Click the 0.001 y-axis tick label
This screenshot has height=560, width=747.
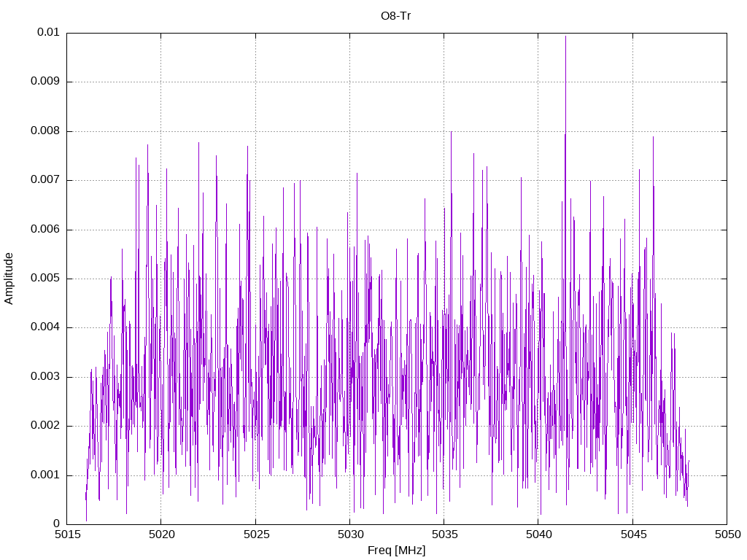pos(44,475)
